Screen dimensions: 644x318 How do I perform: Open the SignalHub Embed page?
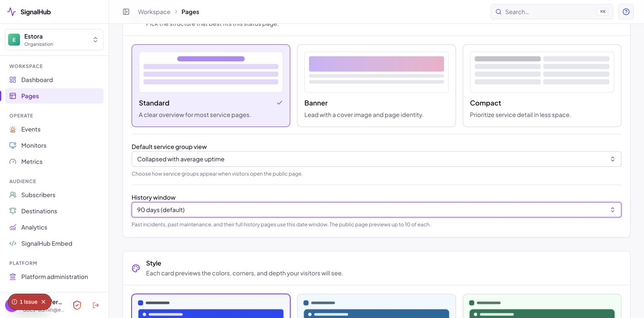point(54,243)
